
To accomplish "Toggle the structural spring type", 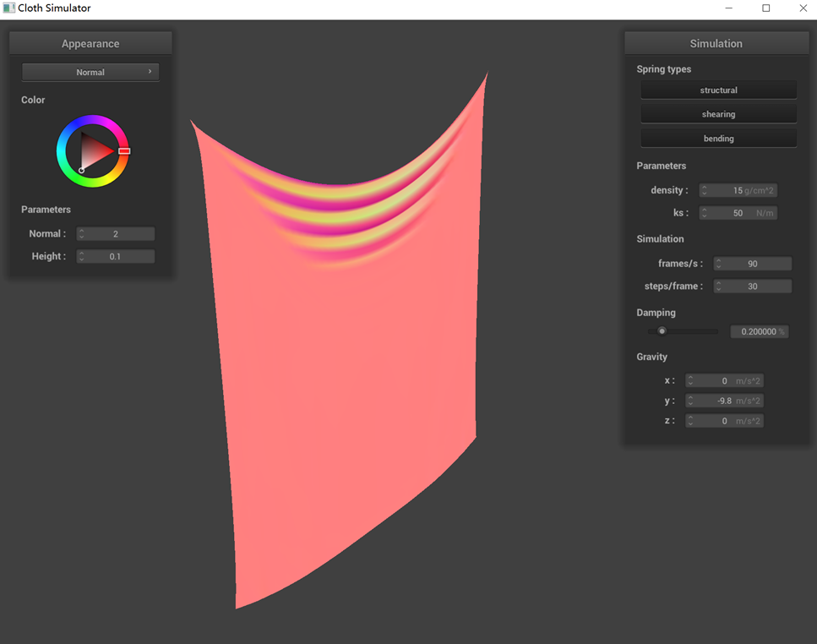I will pos(718,90).
